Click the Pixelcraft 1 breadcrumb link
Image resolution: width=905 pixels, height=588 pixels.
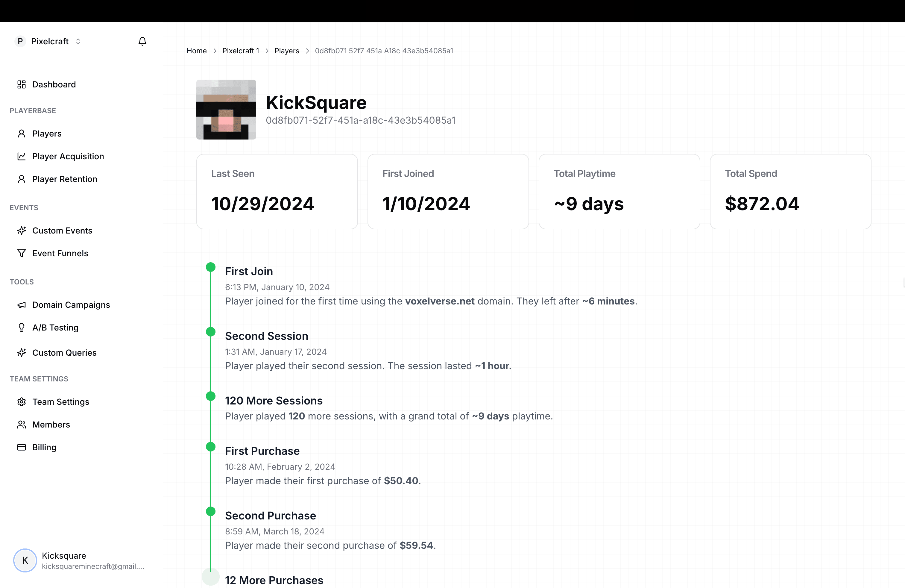(x=241, y=51)
